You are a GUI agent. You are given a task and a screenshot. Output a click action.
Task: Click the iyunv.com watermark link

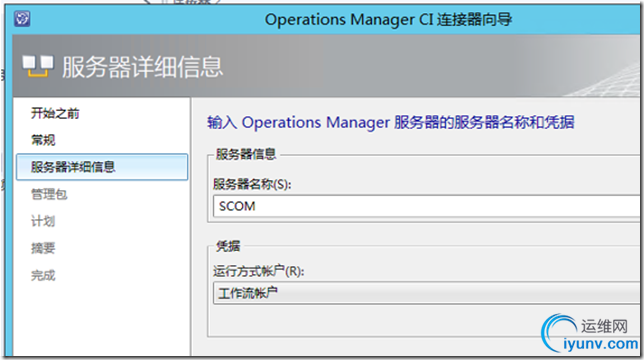pyautogui.click(x=600, y=344)
